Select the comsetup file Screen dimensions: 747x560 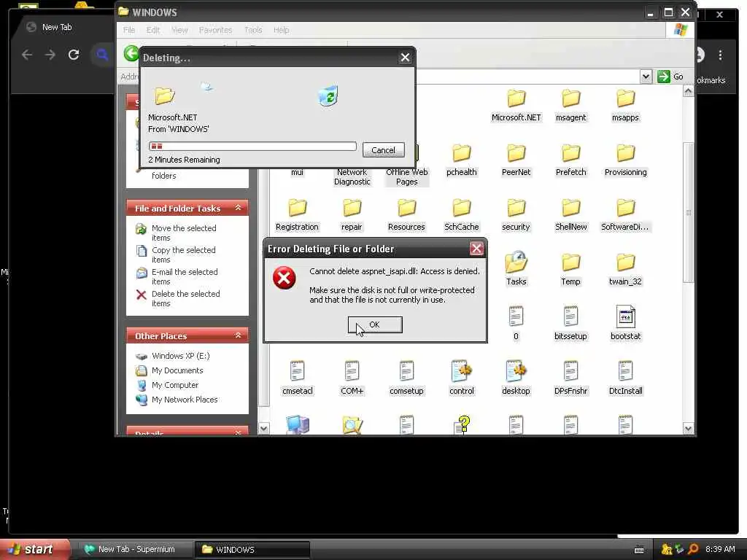tap(406, 378)
